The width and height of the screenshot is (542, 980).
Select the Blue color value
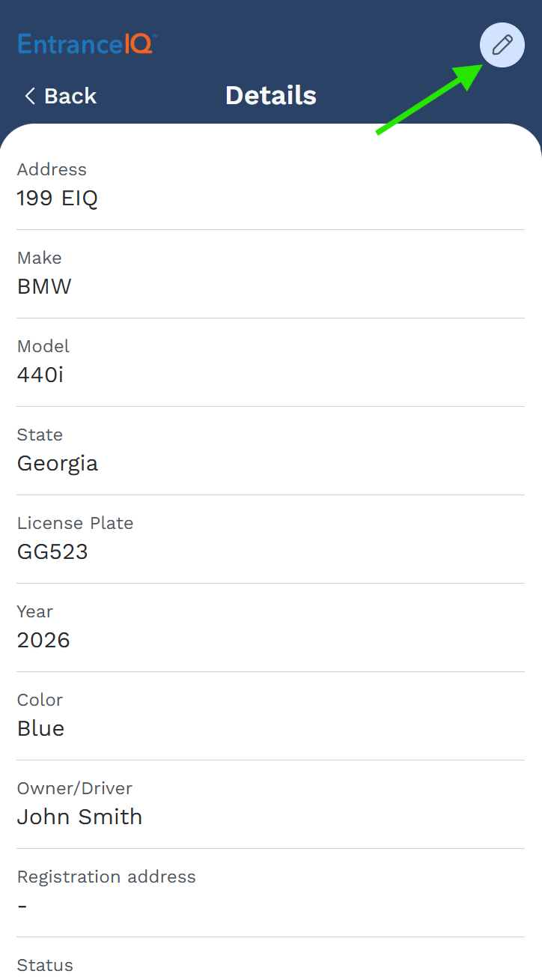[40, 729]
